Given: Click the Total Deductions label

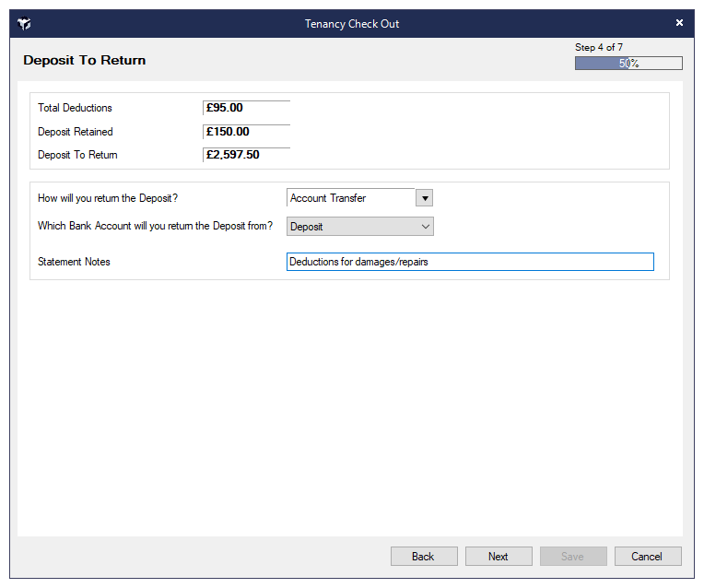Looking at the screenshot, I should [75, 108].
